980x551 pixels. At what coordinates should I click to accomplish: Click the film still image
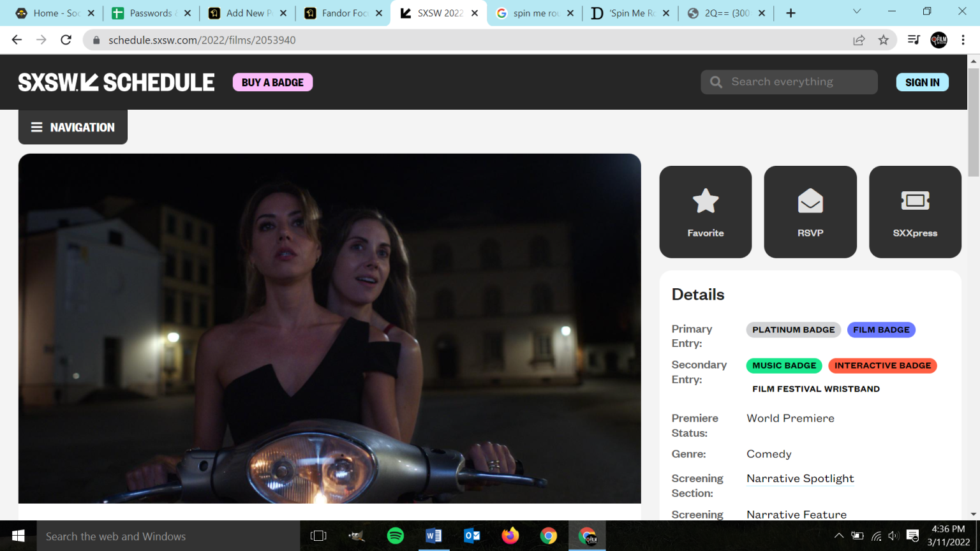coord(329,328)
